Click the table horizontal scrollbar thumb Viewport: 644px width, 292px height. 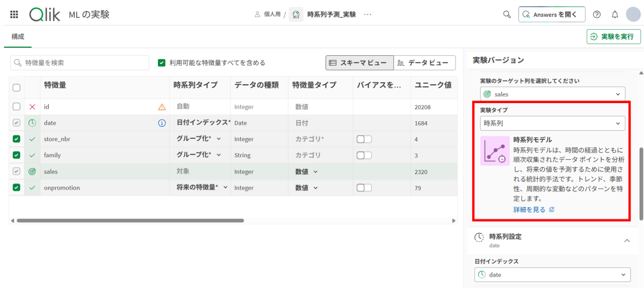[130, 220]
